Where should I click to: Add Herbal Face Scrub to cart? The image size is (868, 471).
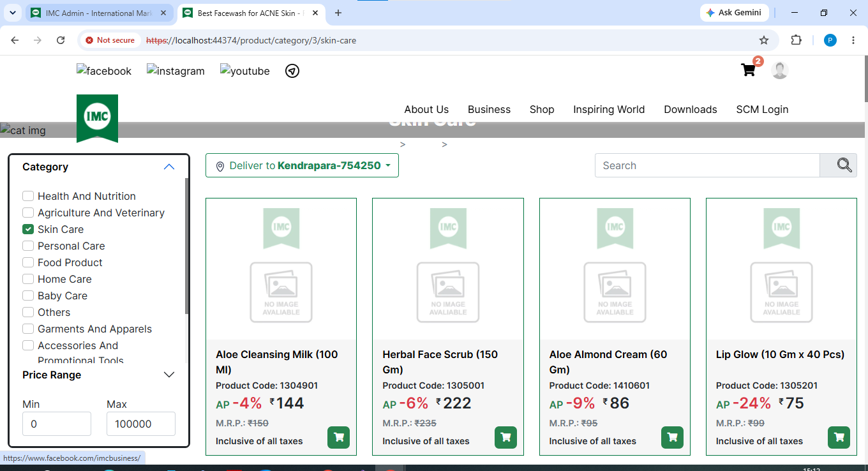pos(505,437)
